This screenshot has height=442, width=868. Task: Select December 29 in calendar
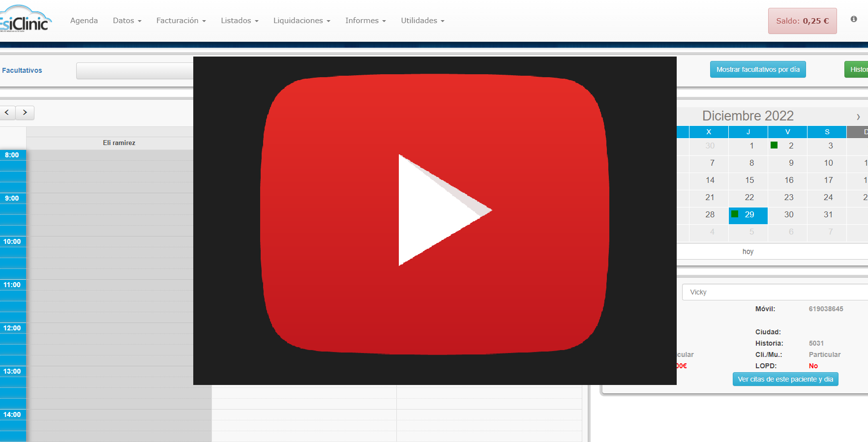tap(748, 215)
